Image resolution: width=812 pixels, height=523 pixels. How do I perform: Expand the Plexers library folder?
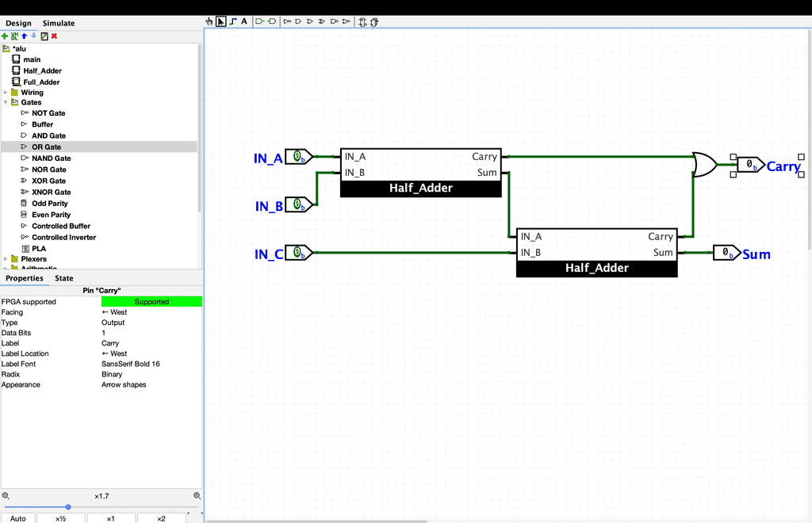[x=6, y=259]
